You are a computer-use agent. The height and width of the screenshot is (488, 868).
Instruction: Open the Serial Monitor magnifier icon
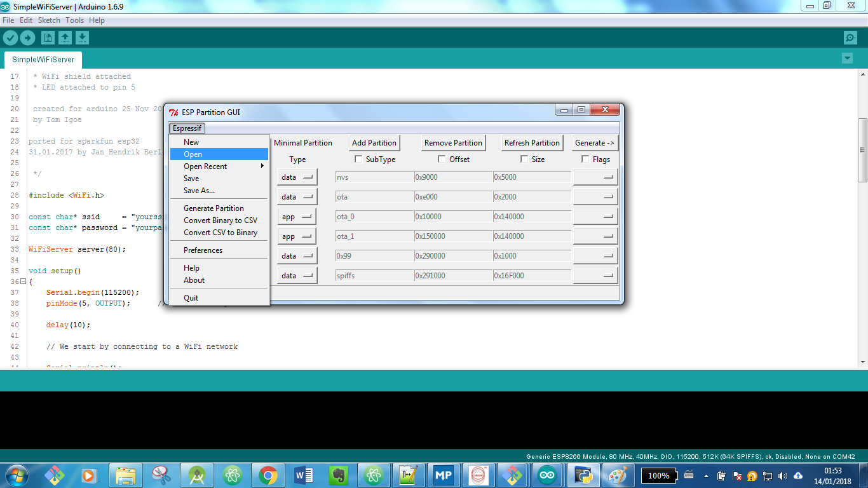click(850, 37)
